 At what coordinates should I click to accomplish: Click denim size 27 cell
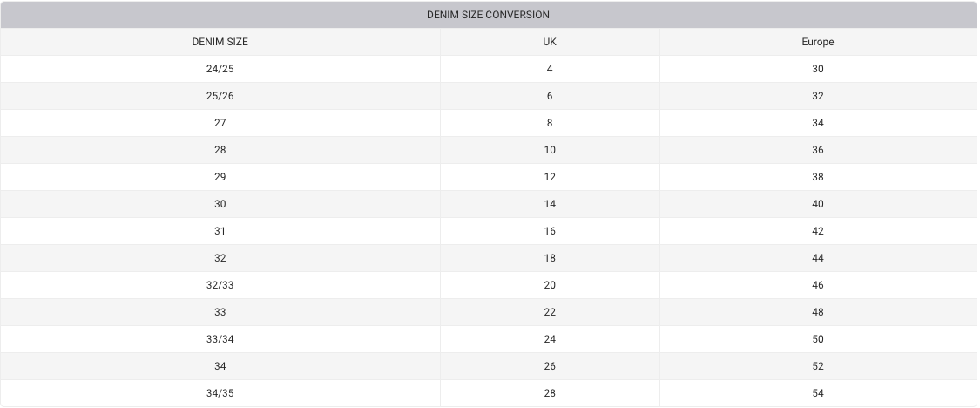point(220,123)
